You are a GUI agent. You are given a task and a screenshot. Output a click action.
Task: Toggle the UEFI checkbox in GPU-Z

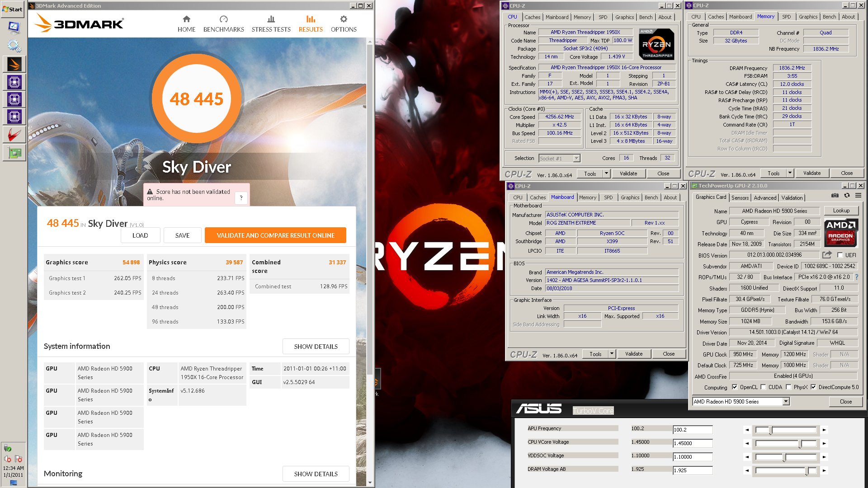[x=840, y=255]
